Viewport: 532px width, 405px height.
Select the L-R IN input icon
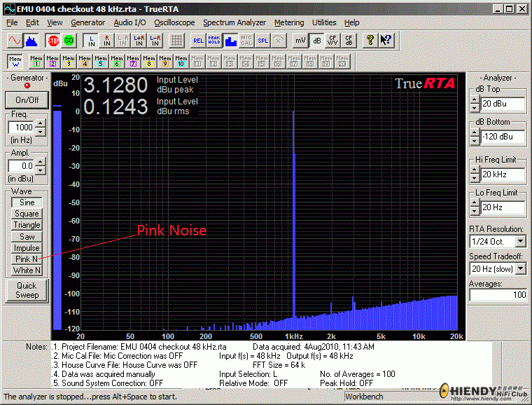pos(155,41)
